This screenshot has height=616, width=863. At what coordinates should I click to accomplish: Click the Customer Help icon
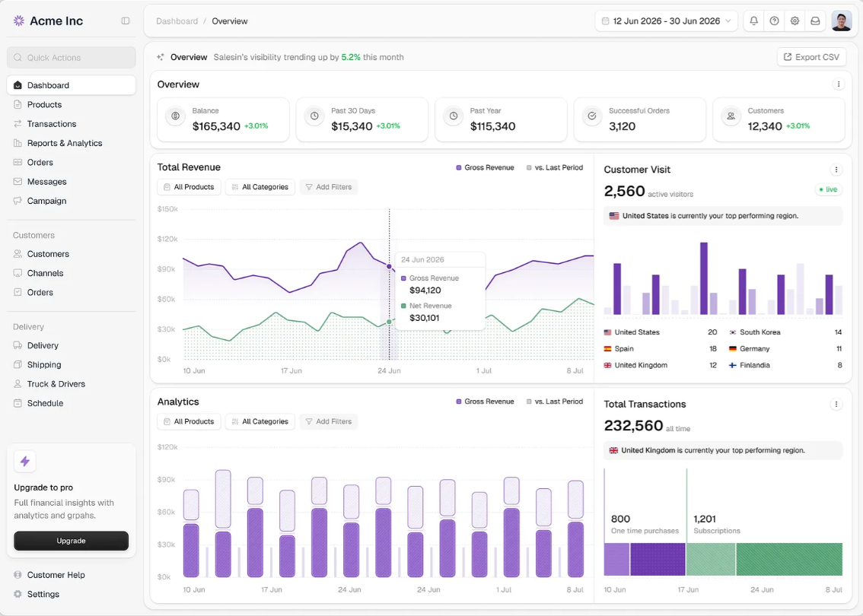coord(18,575)
